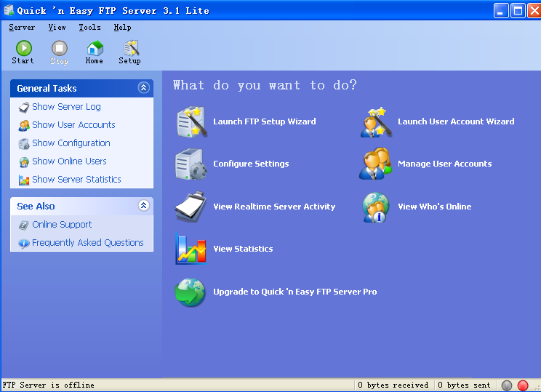Open the View Realtime Server Activity icon

click(x=191, y=207)
